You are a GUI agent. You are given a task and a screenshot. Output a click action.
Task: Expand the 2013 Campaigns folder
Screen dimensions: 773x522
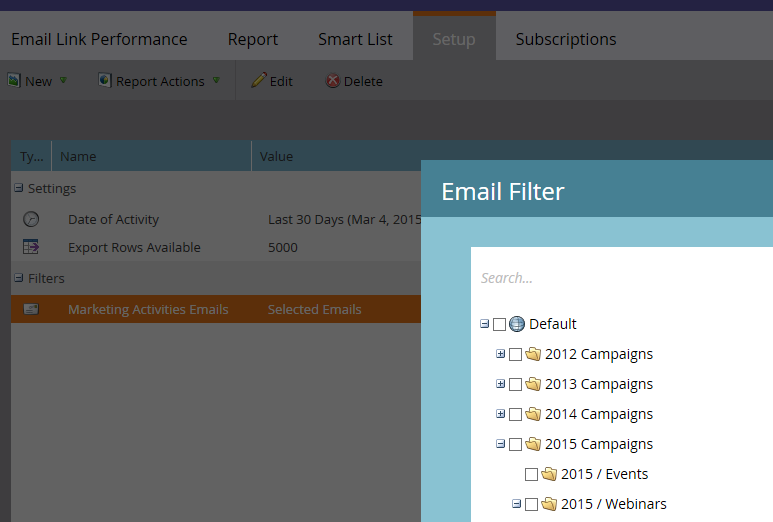tap(501, 384)
